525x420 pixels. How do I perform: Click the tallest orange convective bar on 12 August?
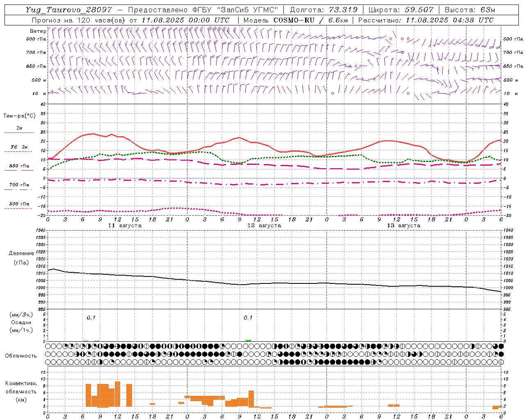pyautogui.click(x=251, y=399)
